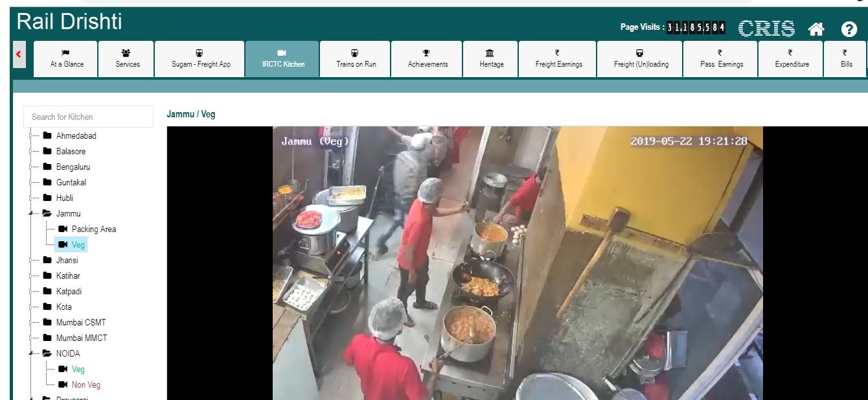Click the folder icon beside Mumbai CSMT

pyautogui.click(x=47, y=322)
